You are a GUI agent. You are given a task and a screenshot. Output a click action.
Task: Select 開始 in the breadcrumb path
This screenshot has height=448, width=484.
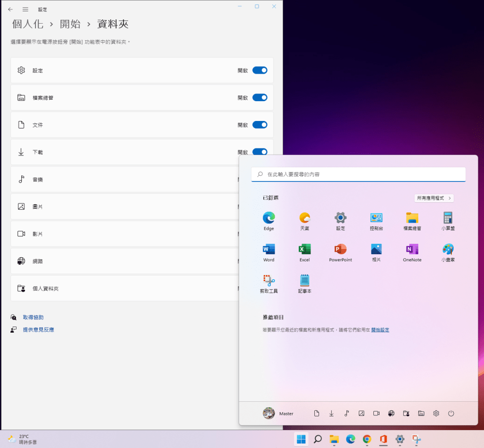(70, 24)
